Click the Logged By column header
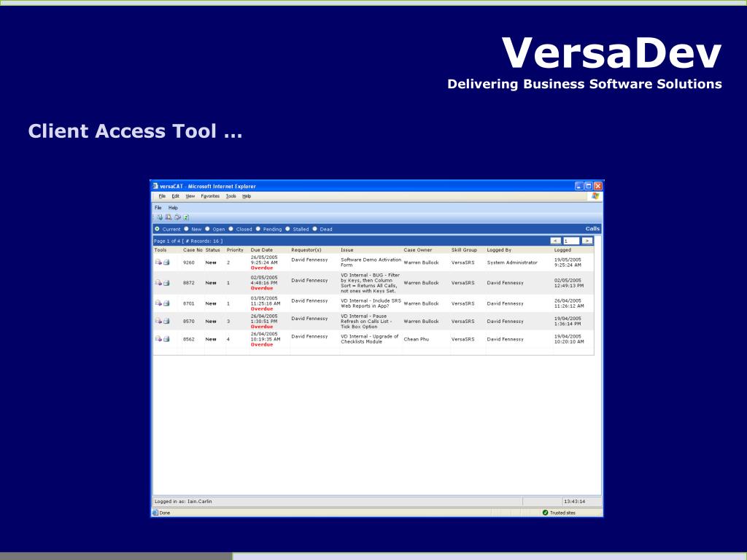The width and height of the screenshot is (747, 560). tap(499, 250)
